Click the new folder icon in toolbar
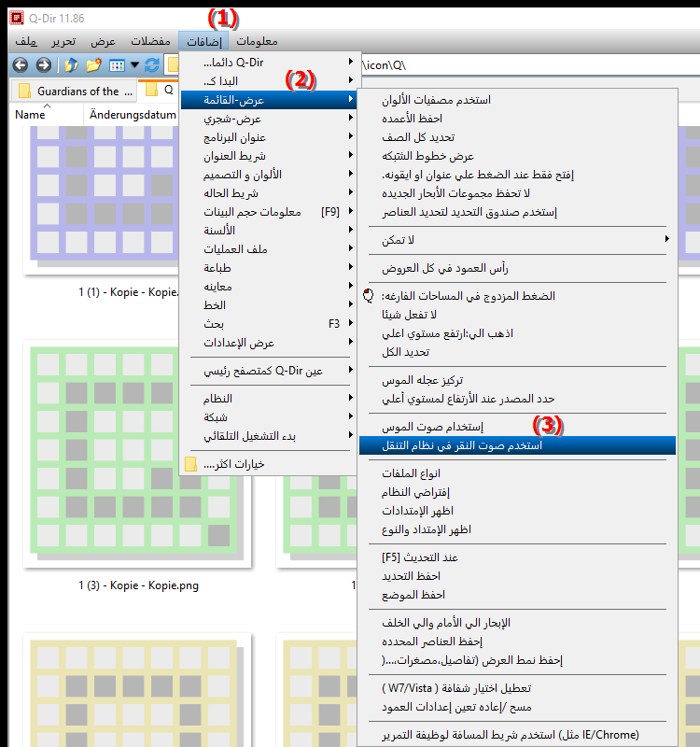The height and width of the screenshot is (747, 700). pyautogui.click(x=94, y=64)
